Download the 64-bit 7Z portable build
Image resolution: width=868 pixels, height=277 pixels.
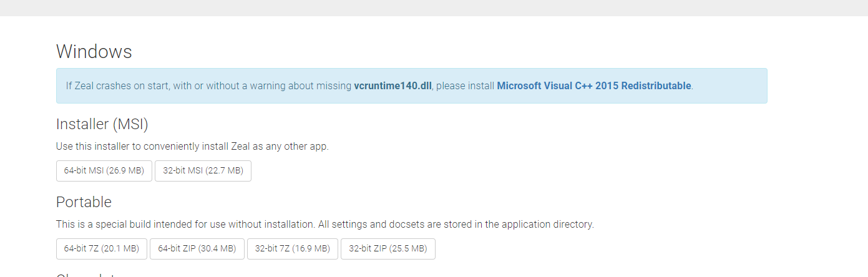point(102,248)
